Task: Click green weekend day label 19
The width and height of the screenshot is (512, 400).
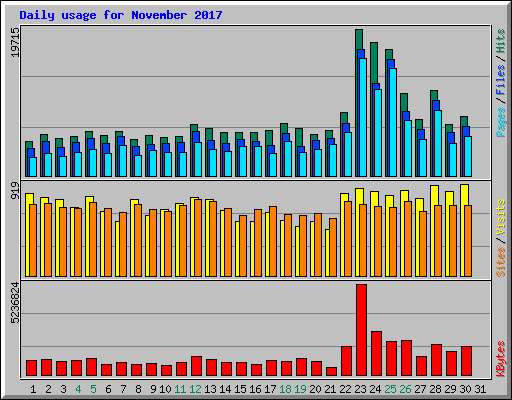Action: (x=300, y=389)
